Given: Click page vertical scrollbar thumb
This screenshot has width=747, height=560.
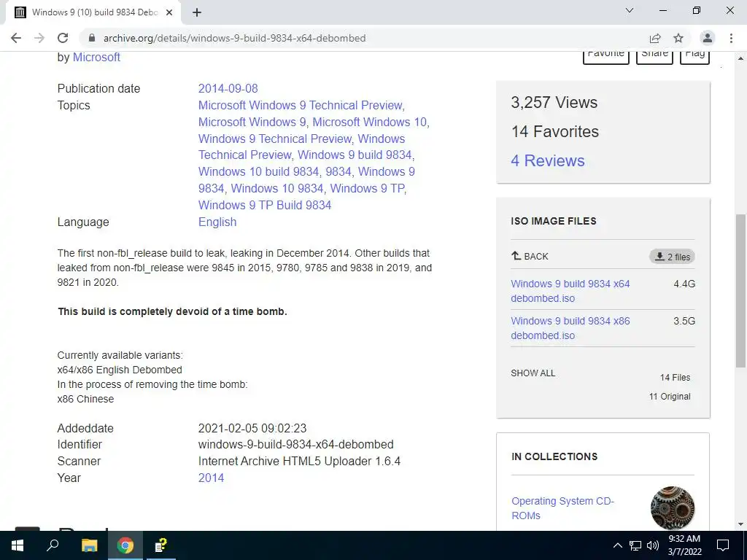Looking at the screenshot, I should [x=740, y=291].
